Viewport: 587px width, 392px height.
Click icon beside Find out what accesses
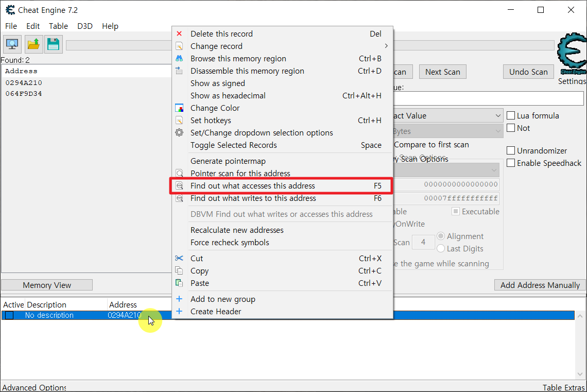coord(179,186)
